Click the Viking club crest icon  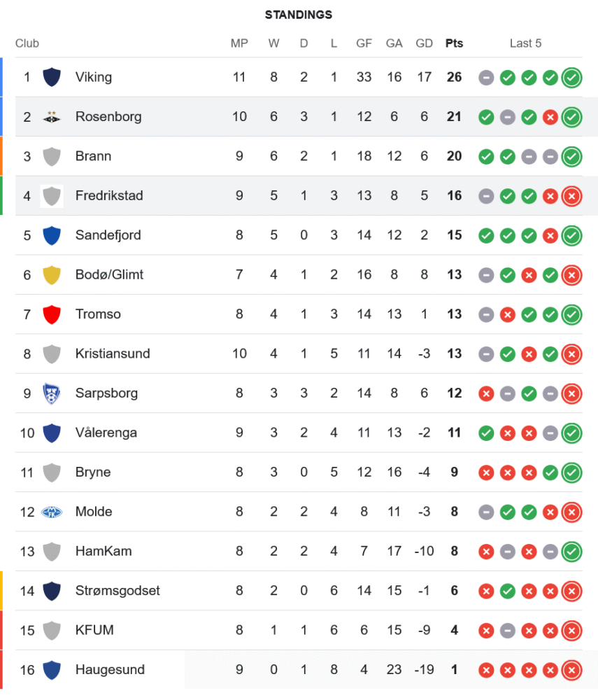pyautogui.click(x=52, y=77)
